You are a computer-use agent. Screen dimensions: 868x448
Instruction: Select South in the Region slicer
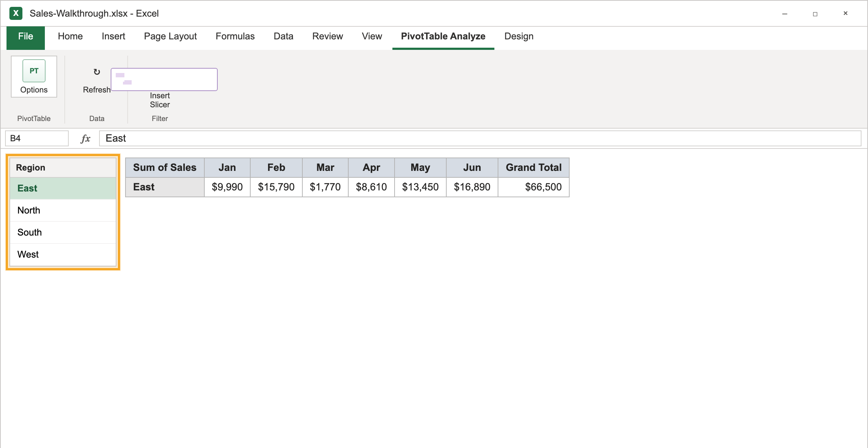(x=63, y=232)
